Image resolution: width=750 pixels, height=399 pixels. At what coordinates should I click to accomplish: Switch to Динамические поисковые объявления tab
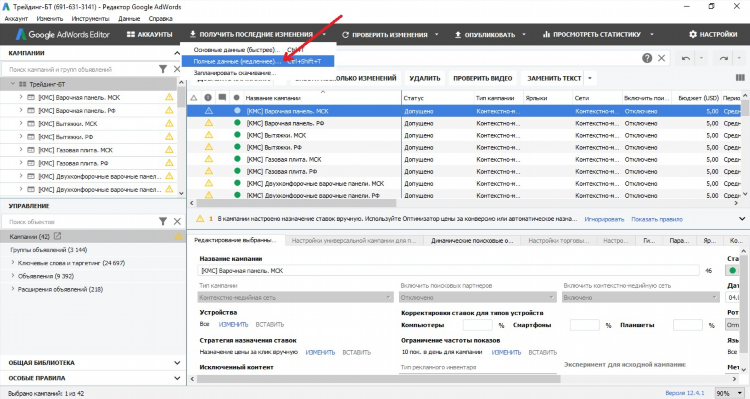click(472, 241)
